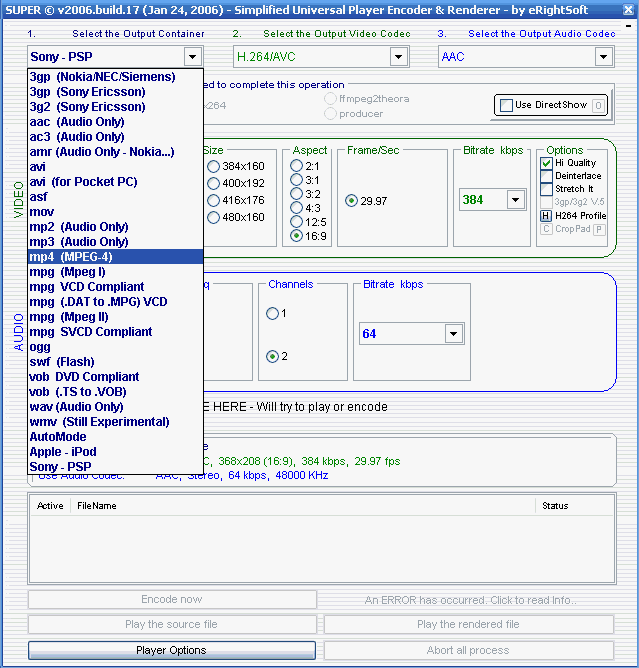Open the output video codec dropdown
Viewport: 639px width, 668px height.
pos(399,57)
